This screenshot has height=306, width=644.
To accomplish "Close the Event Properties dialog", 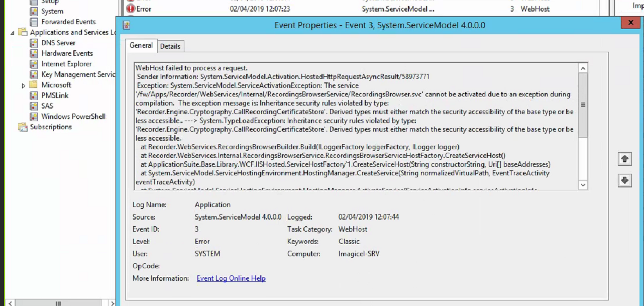I will pos(630,23).
